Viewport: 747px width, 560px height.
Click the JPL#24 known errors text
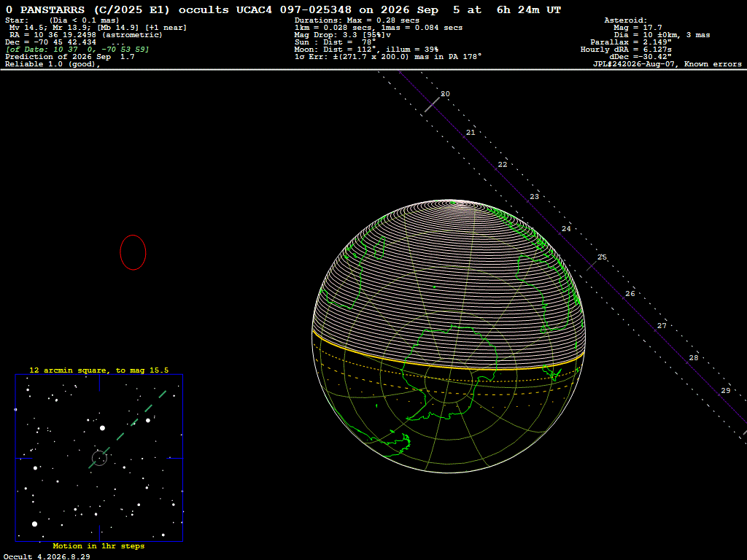click(667, 64)
